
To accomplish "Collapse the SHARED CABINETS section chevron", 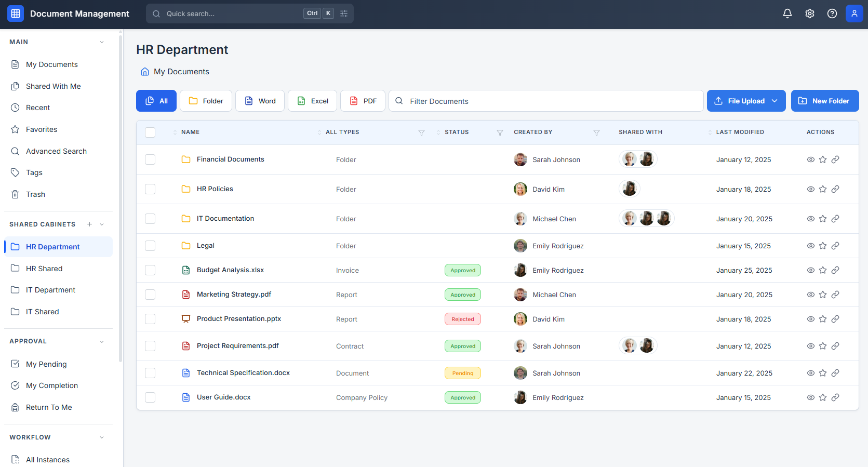I will coord(102,224).
